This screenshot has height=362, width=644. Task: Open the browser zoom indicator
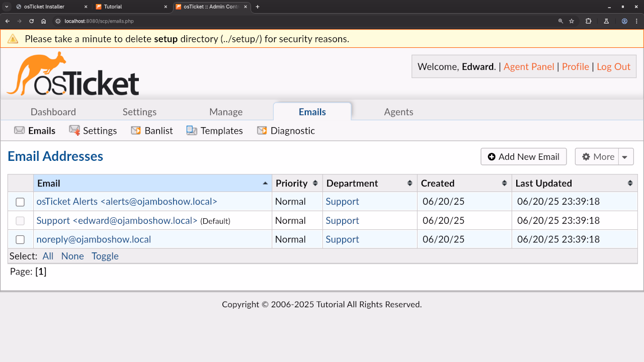[560, 21]
